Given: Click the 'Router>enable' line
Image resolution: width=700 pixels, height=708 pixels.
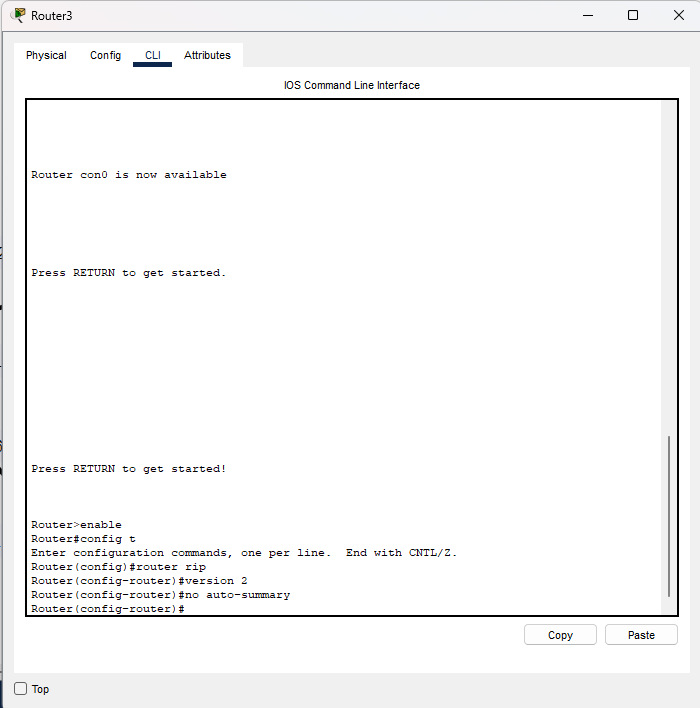Looking at the screenshot, I should pyautogui.click(x=76, y=525).
